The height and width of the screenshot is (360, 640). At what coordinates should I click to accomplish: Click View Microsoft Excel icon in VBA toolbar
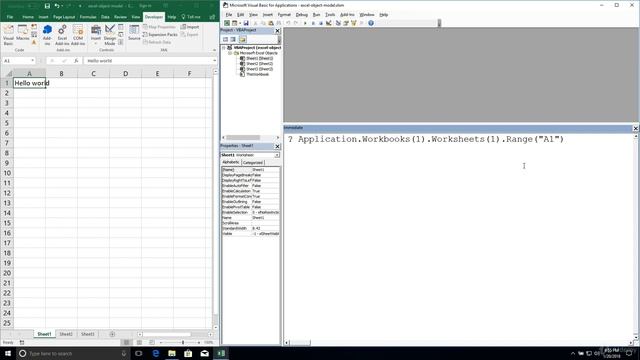point(227,23)
